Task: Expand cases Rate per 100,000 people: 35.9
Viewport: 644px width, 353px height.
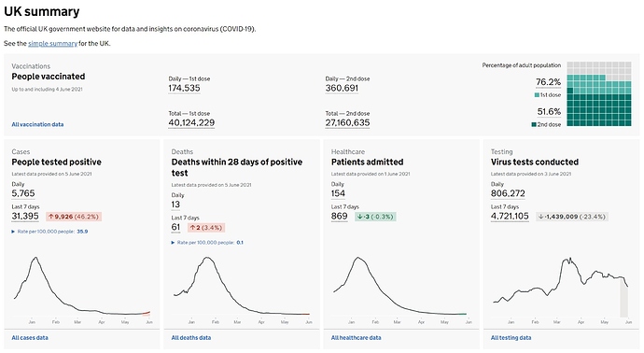Action: 49,232
